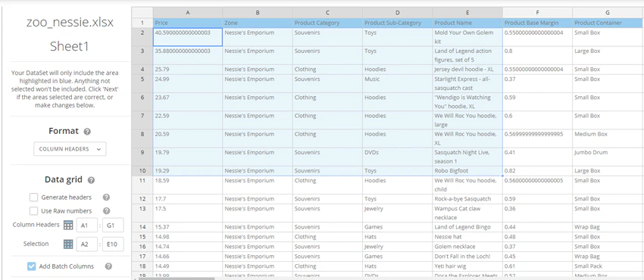Click the Column Headers grid picker icon

coord(68,225)
